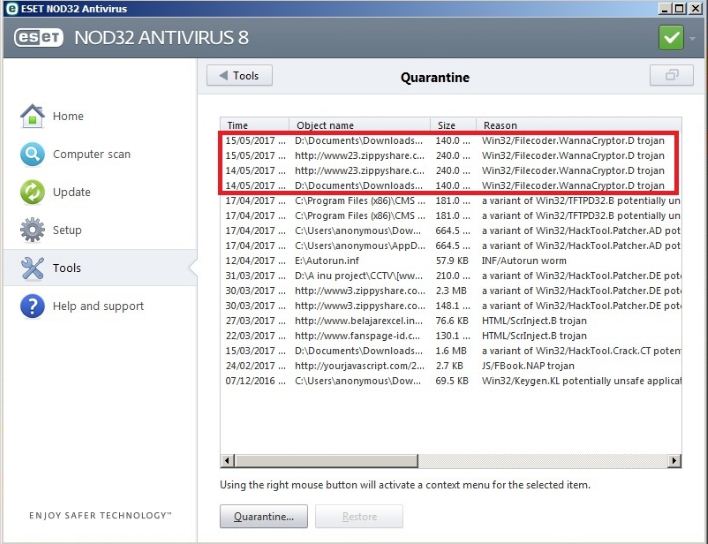The width and height of the screenshot is (708, 544).
Task: Click the ESET logo in header
Action: [x=39, y=37]
